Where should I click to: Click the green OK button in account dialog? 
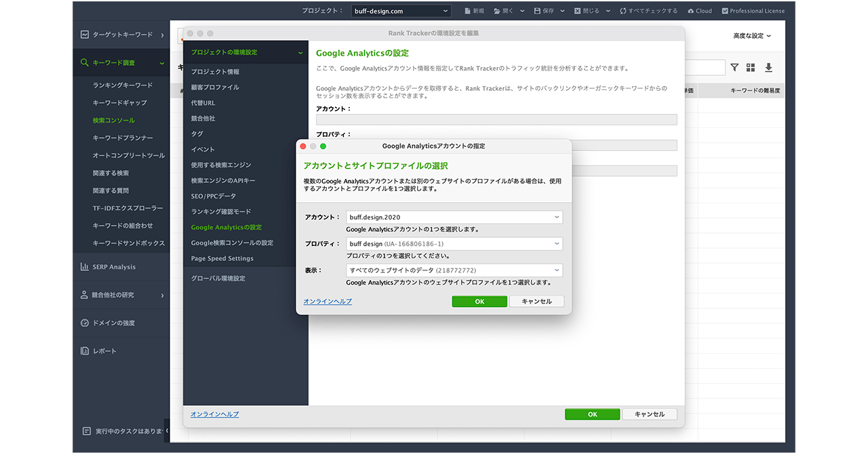tap(479, 302)
